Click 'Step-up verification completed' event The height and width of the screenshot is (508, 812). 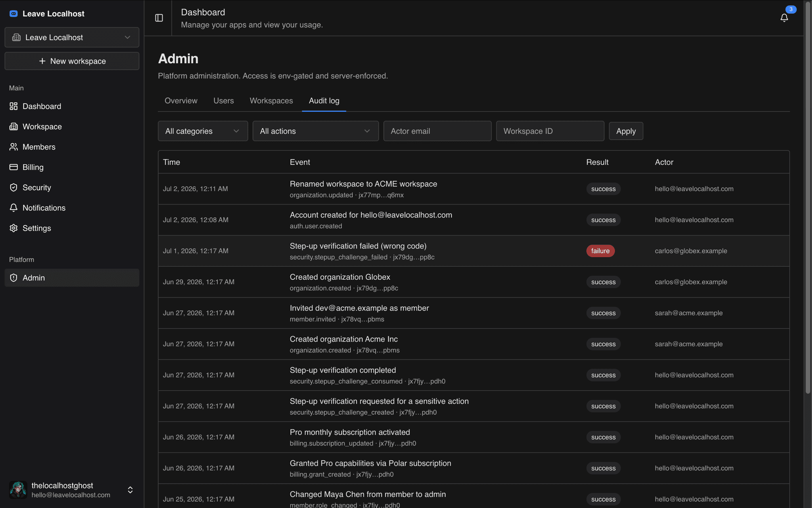coord(343,370)
